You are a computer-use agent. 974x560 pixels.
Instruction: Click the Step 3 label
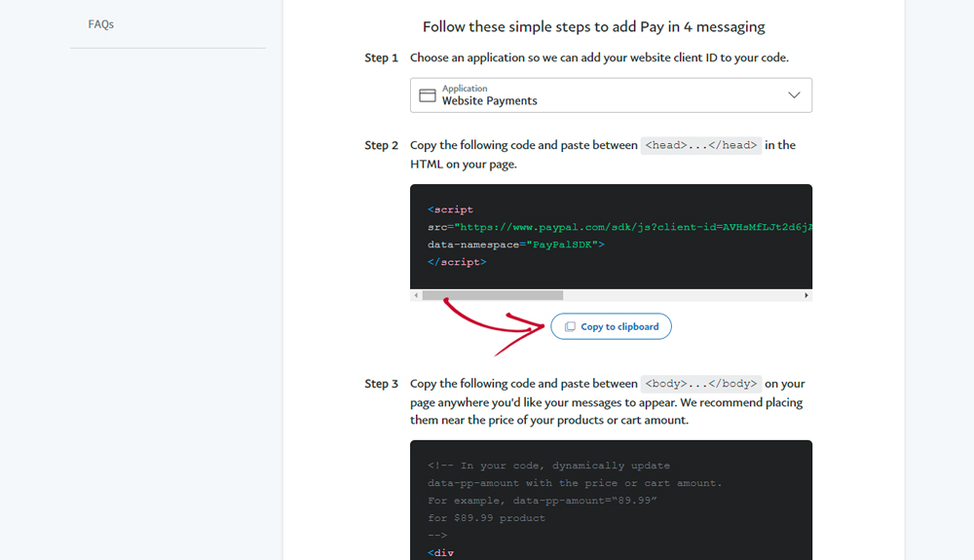pyautogui.click(x=381, y=384)
